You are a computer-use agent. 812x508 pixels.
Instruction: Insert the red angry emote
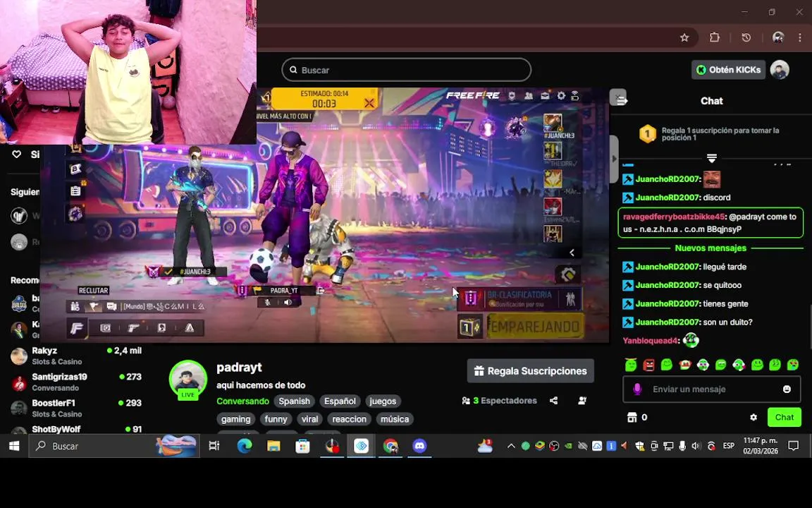[x=649, y=365]
